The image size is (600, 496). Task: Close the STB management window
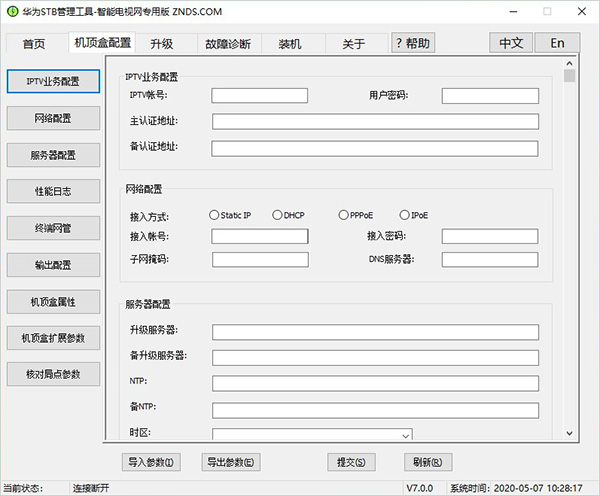tap(582, 12)
